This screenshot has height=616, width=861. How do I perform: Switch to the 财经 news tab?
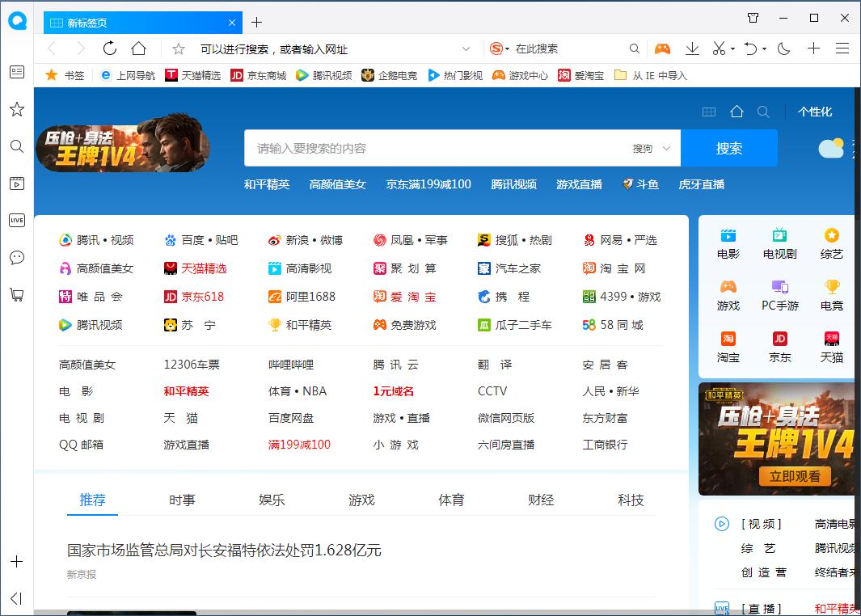point(540,500)
